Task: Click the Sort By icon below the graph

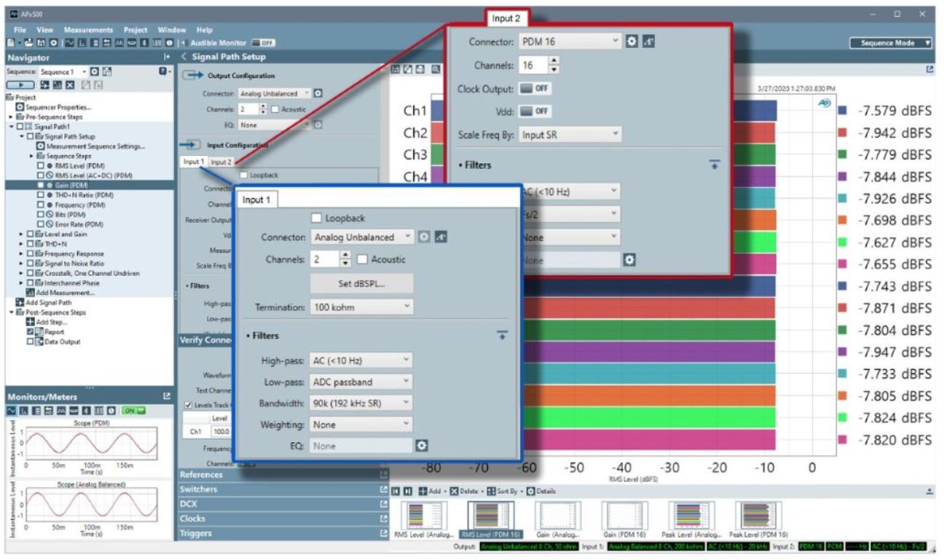Action: tap(491, 492)
